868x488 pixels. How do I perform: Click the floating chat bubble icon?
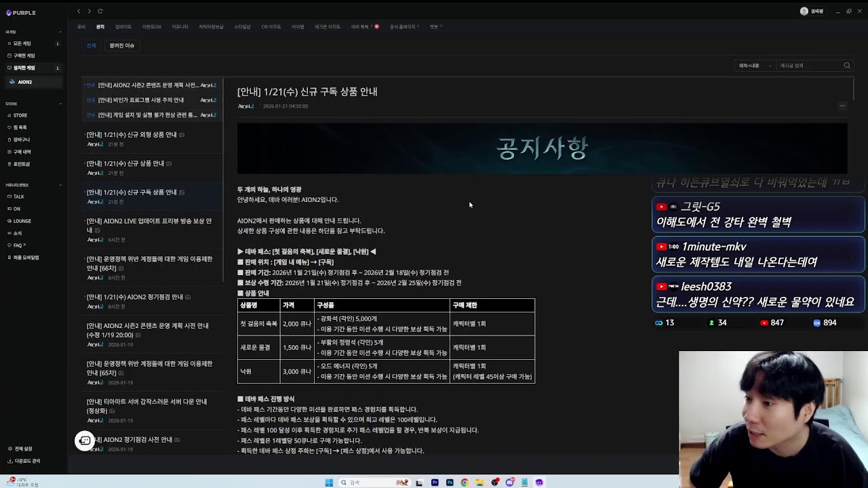(x=85, y=441)
